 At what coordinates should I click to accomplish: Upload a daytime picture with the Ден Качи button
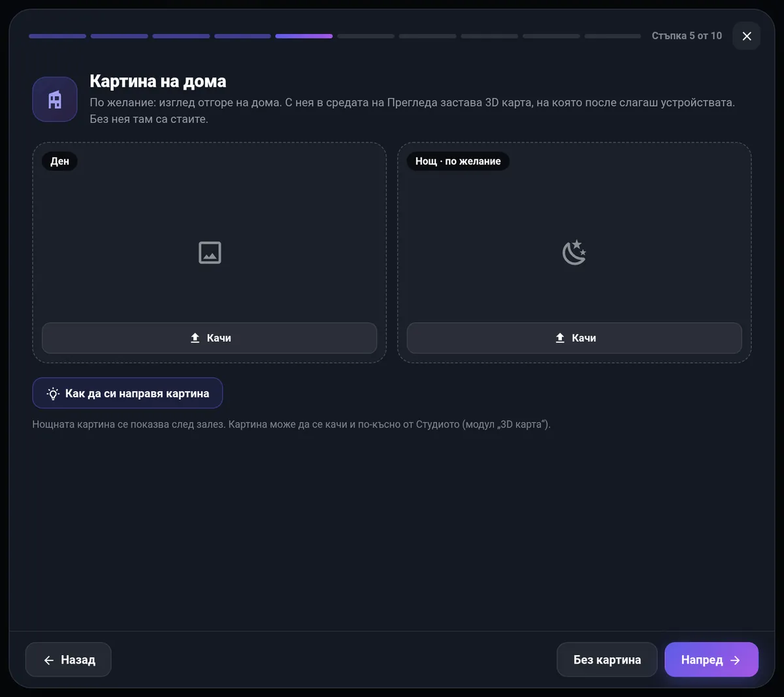pyautogui.click(x=209, y=338)
